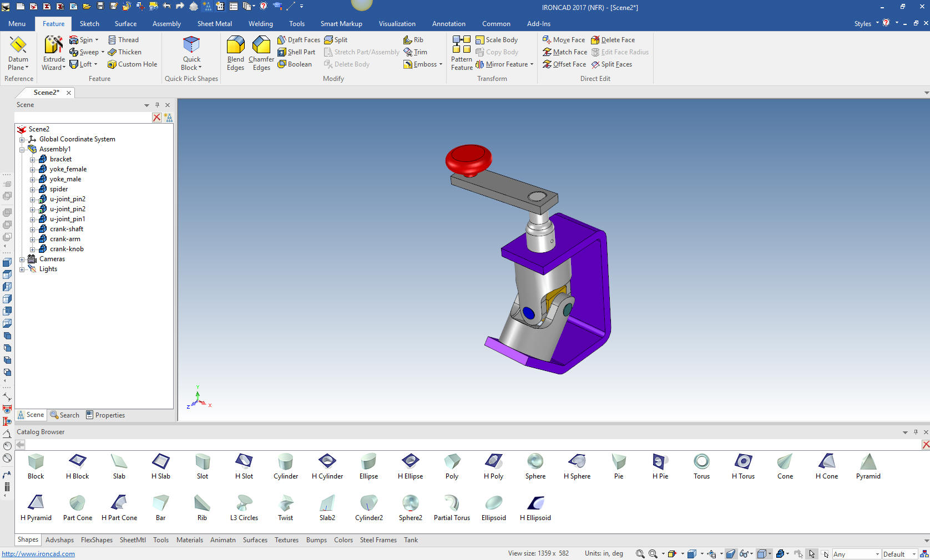Image resolution: width=930 pixels, height=560 pixels.
Task: Expand the Cameras tree node
Action: [22, 259]
